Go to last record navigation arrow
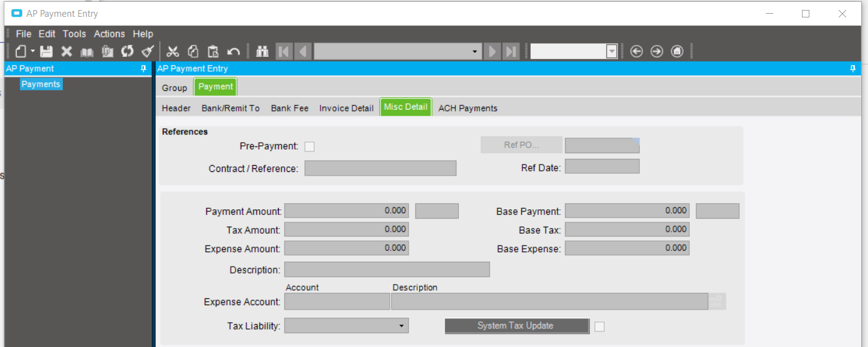 pyautogui.click(x=511, y=52)
